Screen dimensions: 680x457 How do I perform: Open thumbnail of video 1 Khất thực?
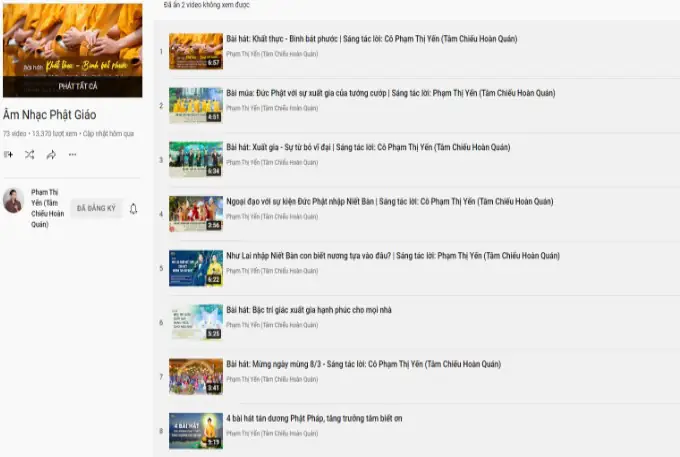click(195, 51)
